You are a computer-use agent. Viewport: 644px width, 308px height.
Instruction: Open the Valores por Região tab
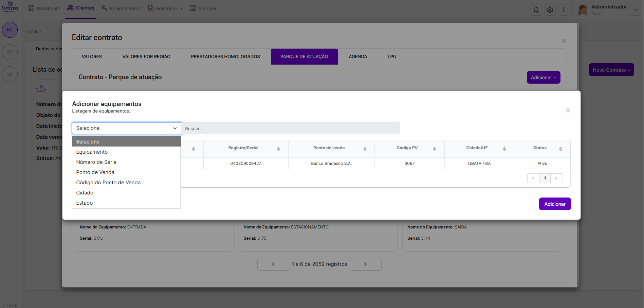tap(146, 57)
